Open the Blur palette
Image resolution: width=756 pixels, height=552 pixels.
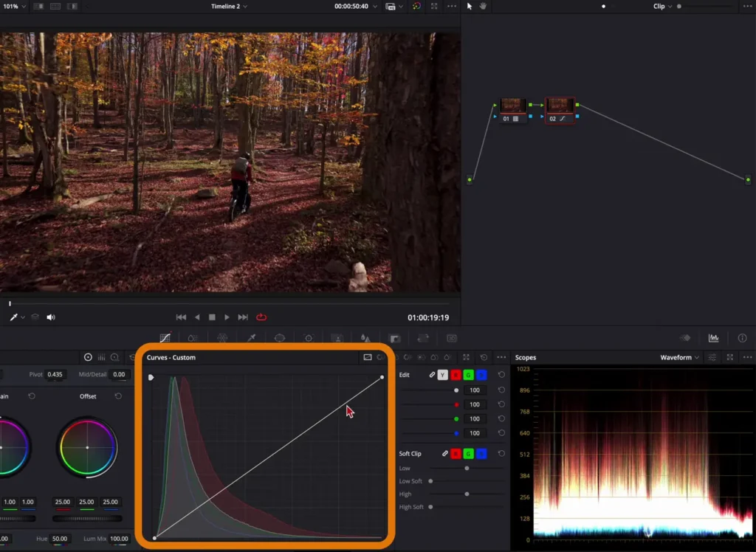click(365, 337)
